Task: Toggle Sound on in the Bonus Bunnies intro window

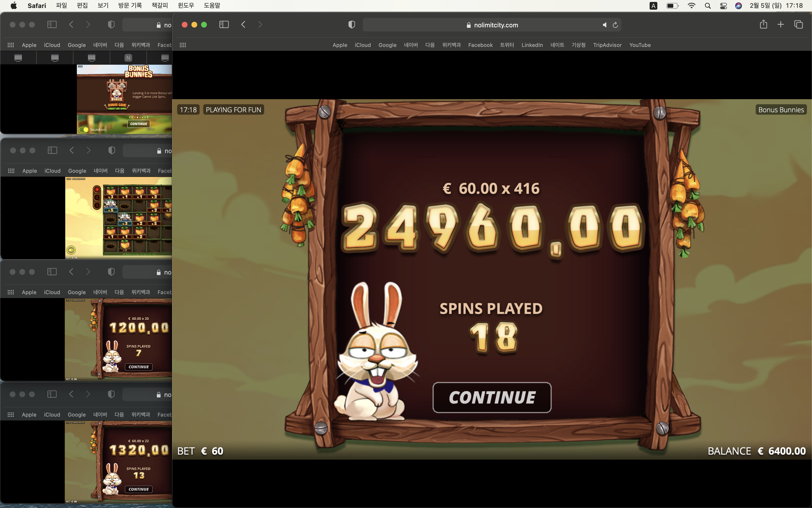Action: (x=84, y=130)
